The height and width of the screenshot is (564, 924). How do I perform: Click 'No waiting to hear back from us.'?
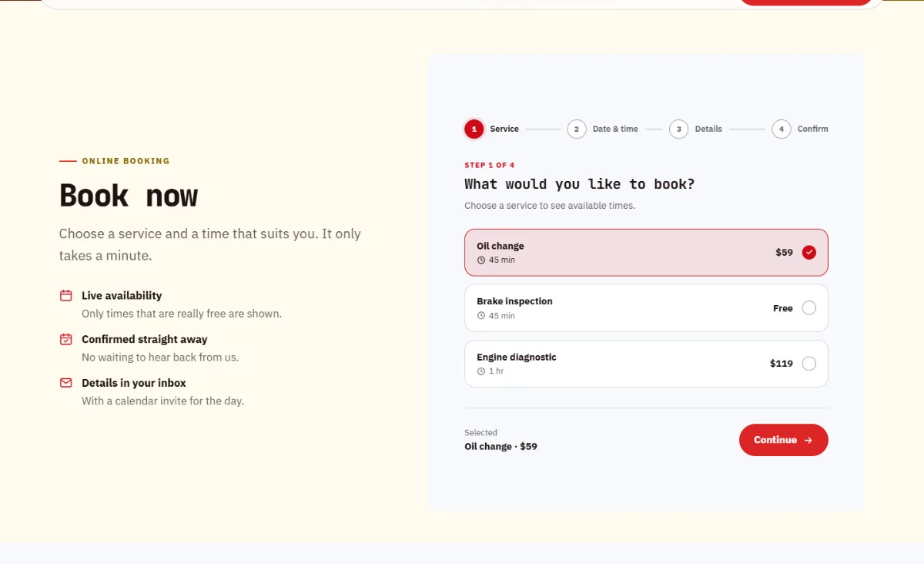pos(160,358)
